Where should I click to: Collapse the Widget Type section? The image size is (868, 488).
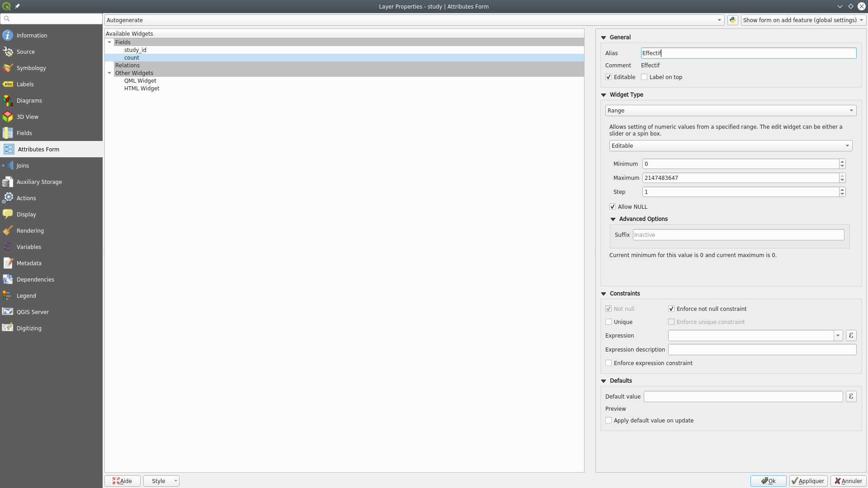(x=604, y=95)
